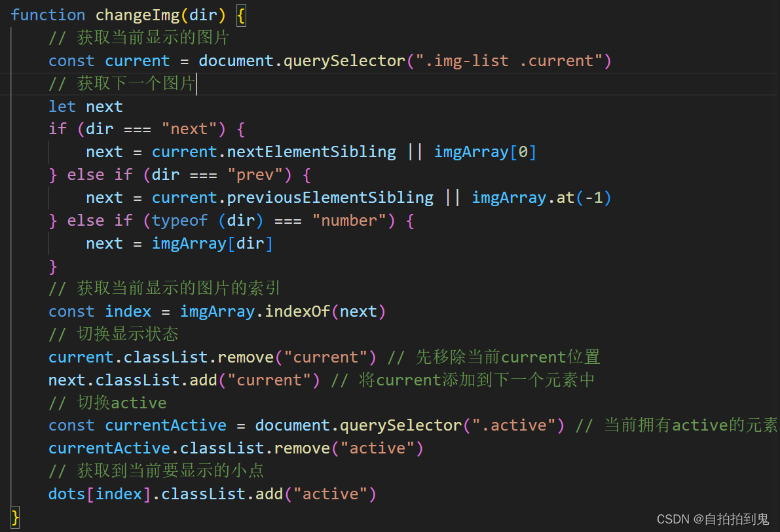Screen dimensions: 780x532
Task: Place cursor on the let next declaration
Action: click(85, 106)
